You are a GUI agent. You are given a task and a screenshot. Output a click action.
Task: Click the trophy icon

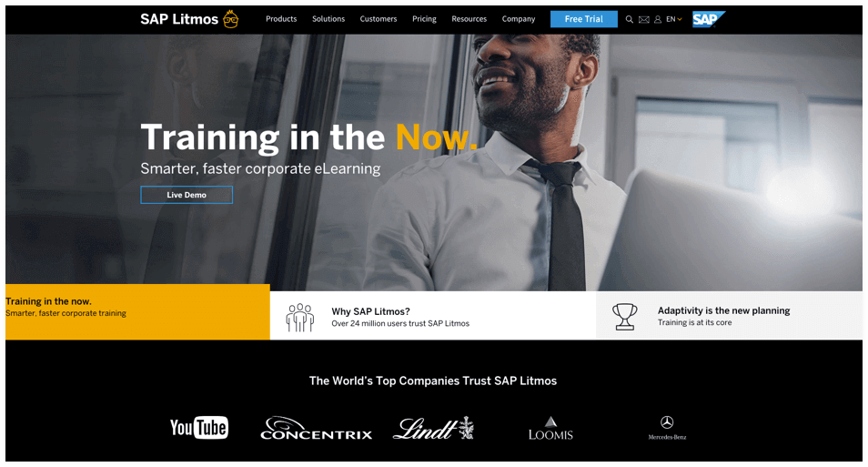625,317
